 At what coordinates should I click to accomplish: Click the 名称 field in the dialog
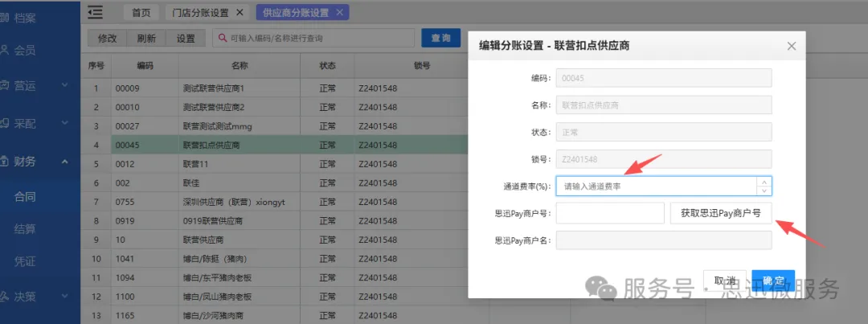(x=664, y=105)
